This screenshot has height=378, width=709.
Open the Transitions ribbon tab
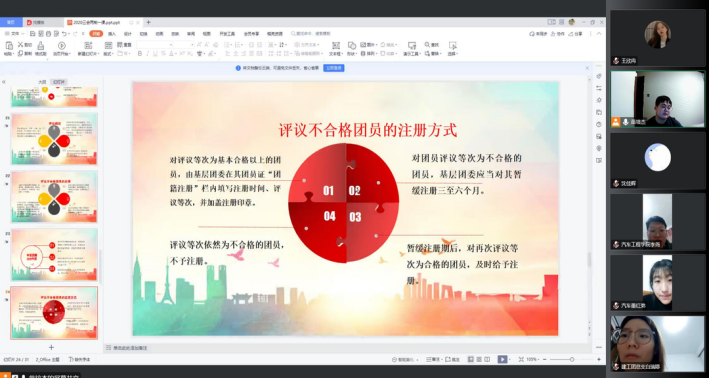tap(143, 34)
